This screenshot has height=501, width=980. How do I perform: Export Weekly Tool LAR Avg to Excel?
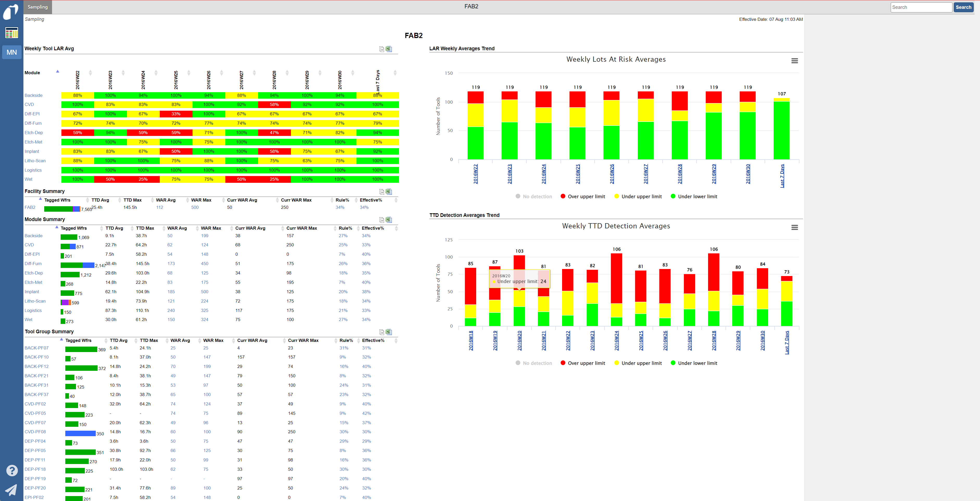pyautogui.click(x=389, y=49)
